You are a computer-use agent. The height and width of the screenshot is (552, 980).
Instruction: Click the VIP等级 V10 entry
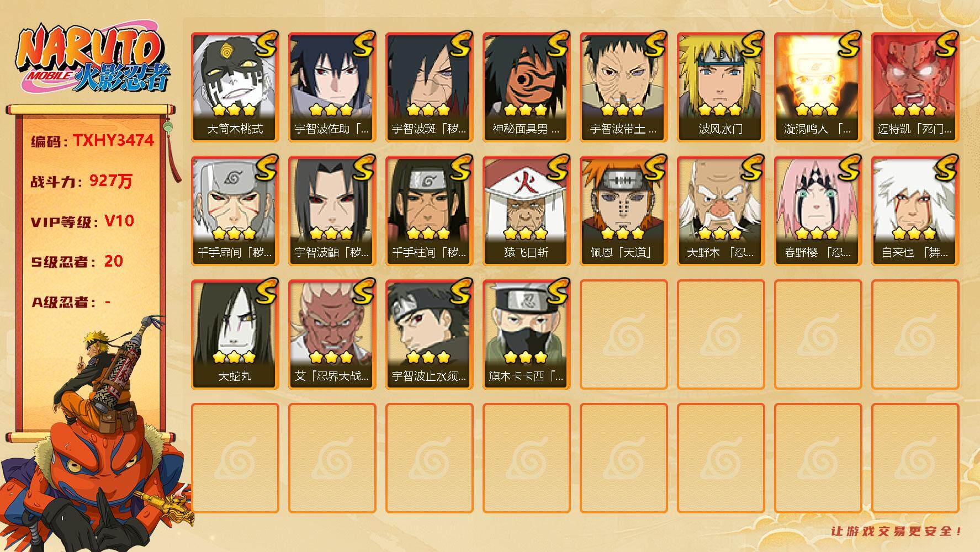click(83, 221)
